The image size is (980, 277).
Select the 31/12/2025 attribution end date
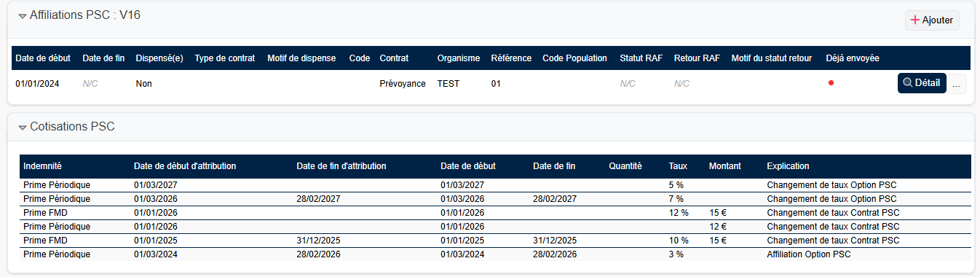(319, 241)
